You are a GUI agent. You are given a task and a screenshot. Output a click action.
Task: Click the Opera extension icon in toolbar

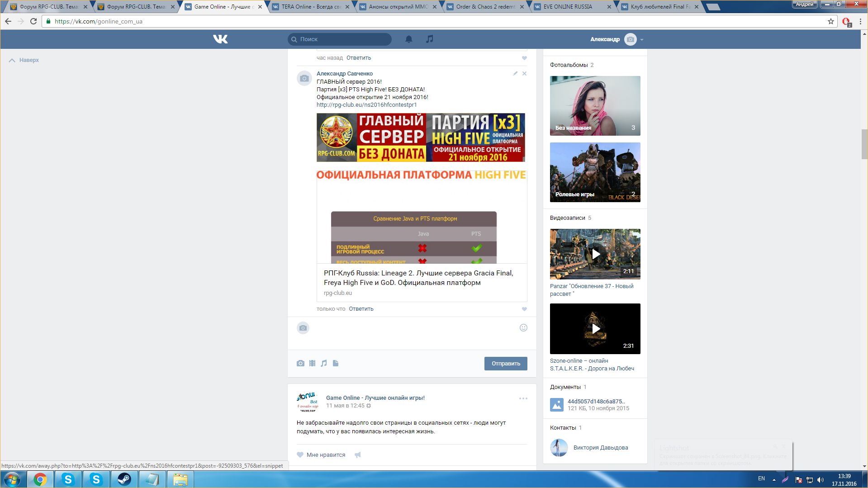click(x=846, y=22)
